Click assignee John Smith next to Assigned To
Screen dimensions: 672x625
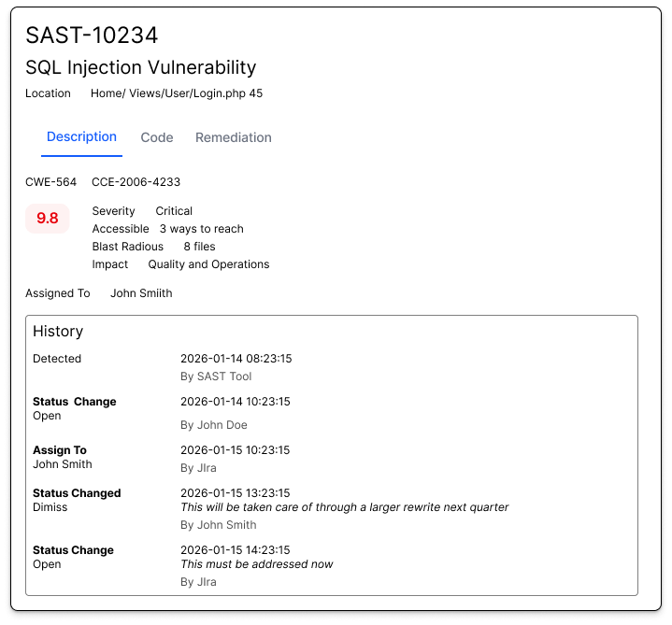(x=141, y=293)
